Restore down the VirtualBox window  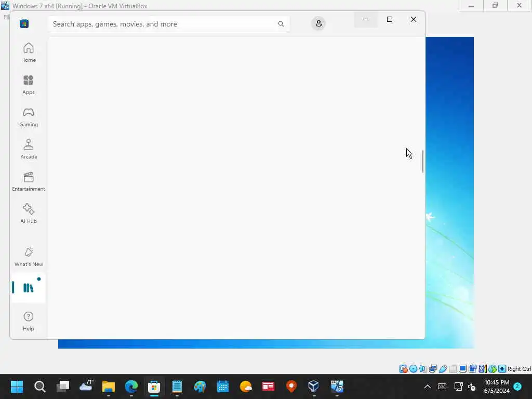pos(495,6)
